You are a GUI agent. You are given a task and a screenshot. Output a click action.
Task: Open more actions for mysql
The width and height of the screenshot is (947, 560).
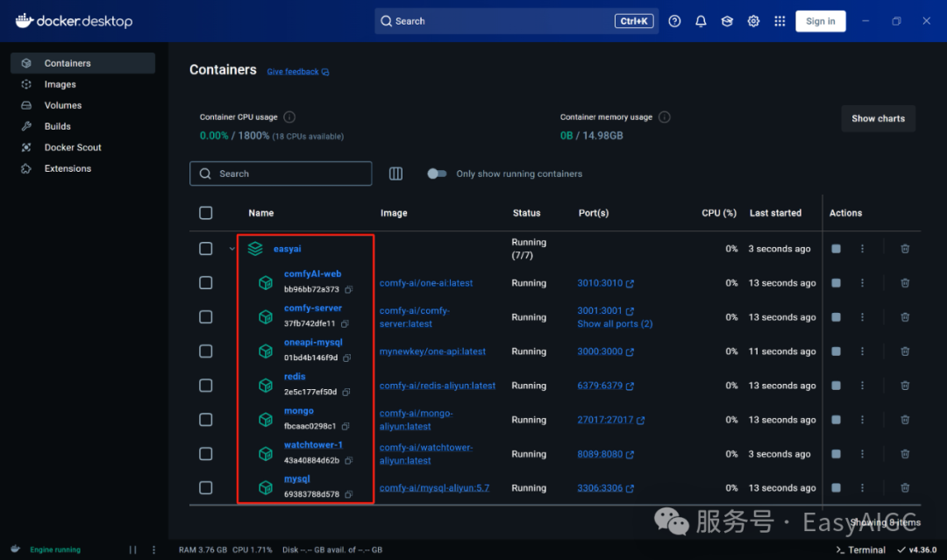pos(863,487)
